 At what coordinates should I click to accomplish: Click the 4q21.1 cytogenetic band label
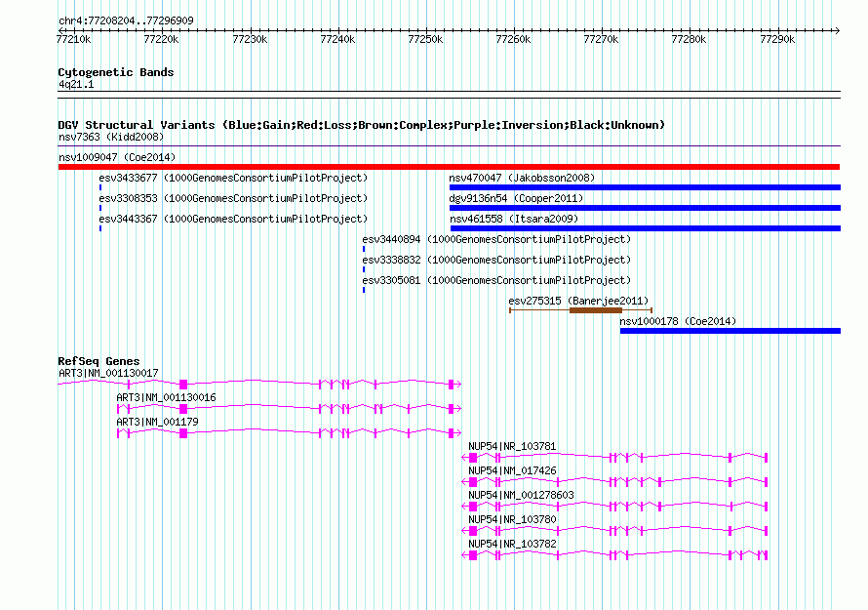[x=76, y=85]
